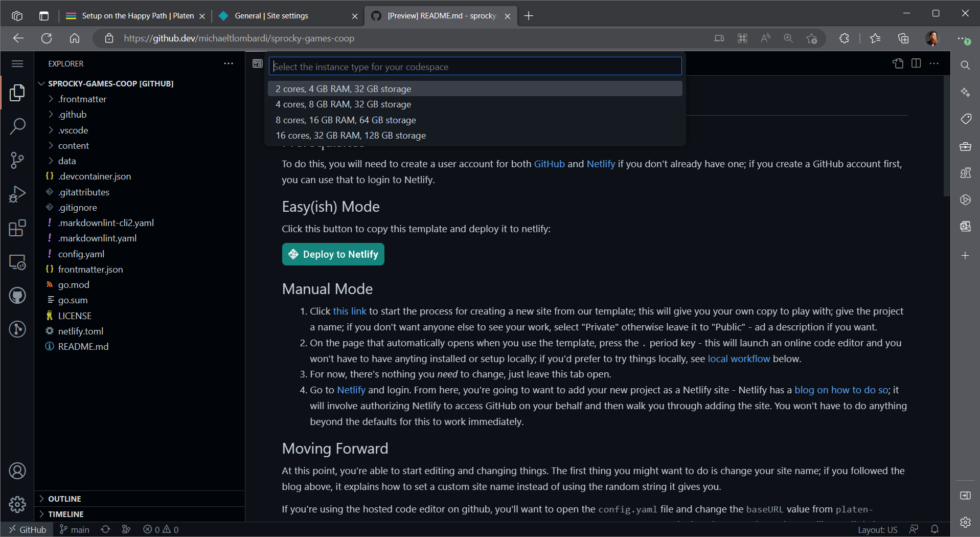Open the Source Control view
The image size is (980, 537).
tap(17, 160)
